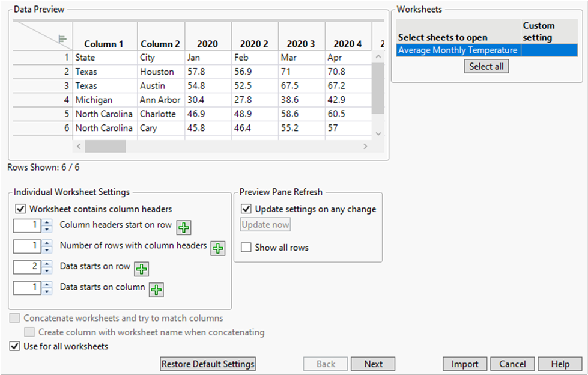588x375 pixels.
Task: Click the Data starts on column input field
Action: (x=27, y=288)
